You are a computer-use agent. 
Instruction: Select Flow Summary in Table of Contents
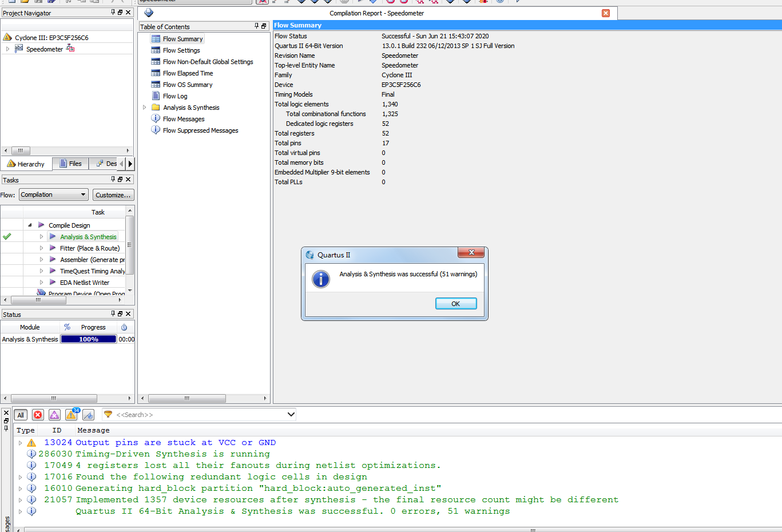point(182,39)
